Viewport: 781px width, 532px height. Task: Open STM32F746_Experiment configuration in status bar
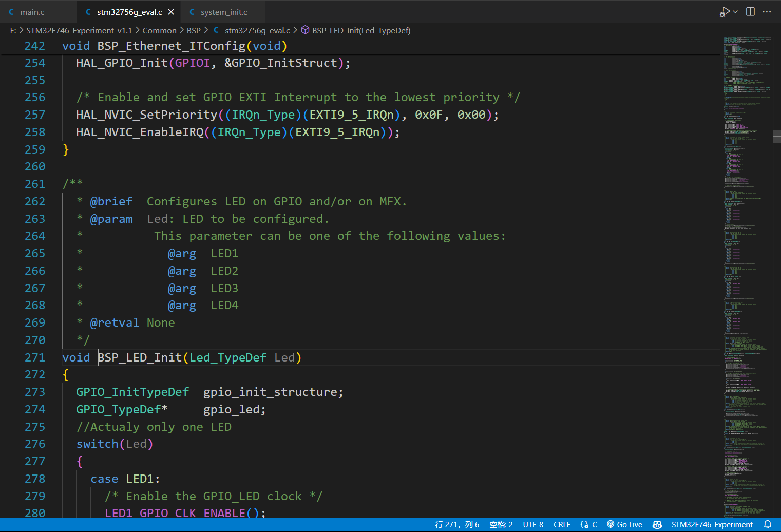click(x=712, y=525)
